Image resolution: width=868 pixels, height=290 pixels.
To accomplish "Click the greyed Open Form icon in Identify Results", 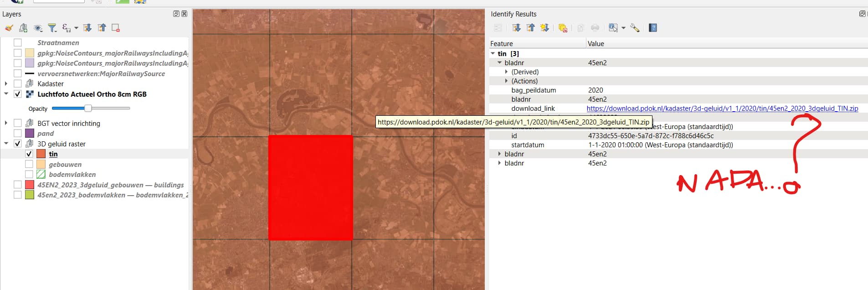I will tap(498, 28).
